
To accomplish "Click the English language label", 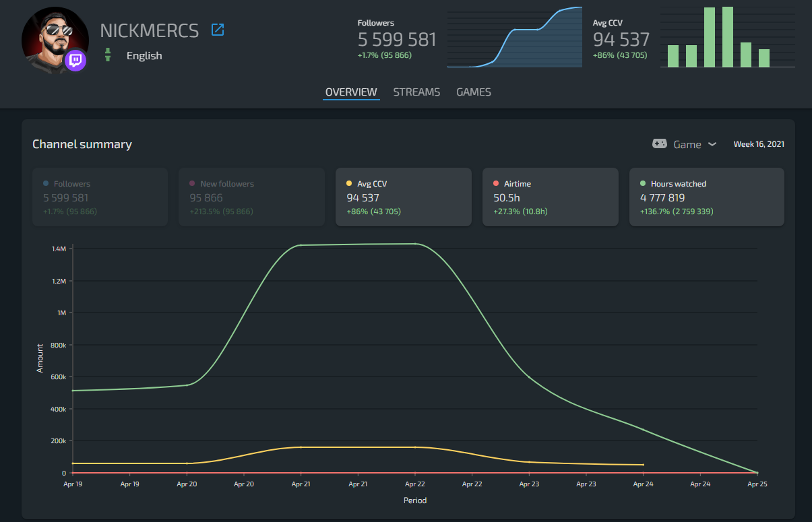I will (x=144, y=55).
